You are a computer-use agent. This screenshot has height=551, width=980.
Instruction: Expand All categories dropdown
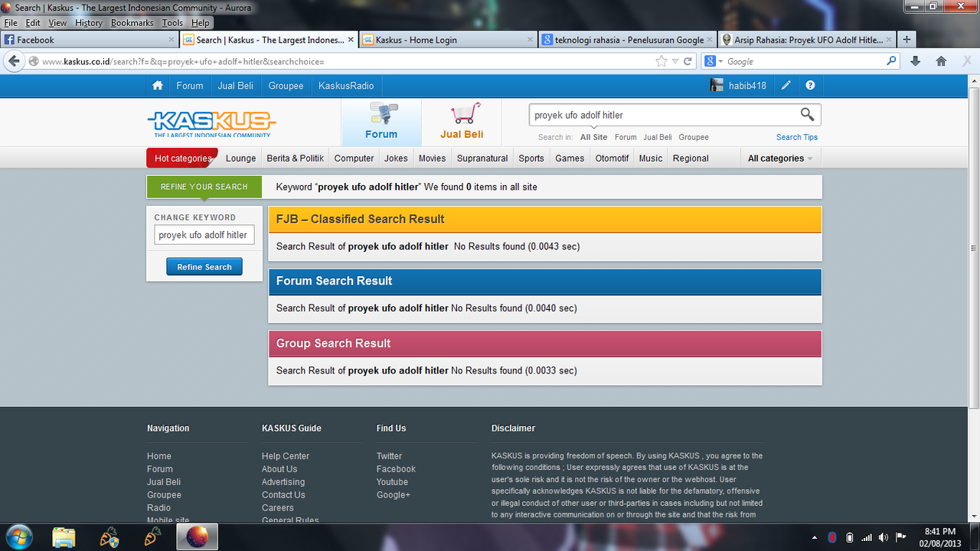780,158
